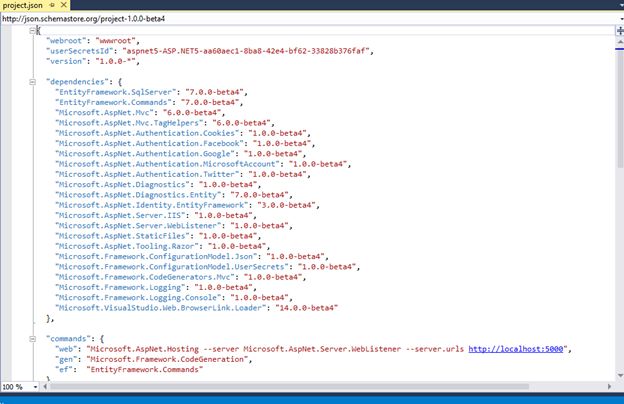This screenshot has width=624, height=404.
Task: Click "Microsoft.AspNet.Diagnostics" key
Action: (x=122, y=185)
